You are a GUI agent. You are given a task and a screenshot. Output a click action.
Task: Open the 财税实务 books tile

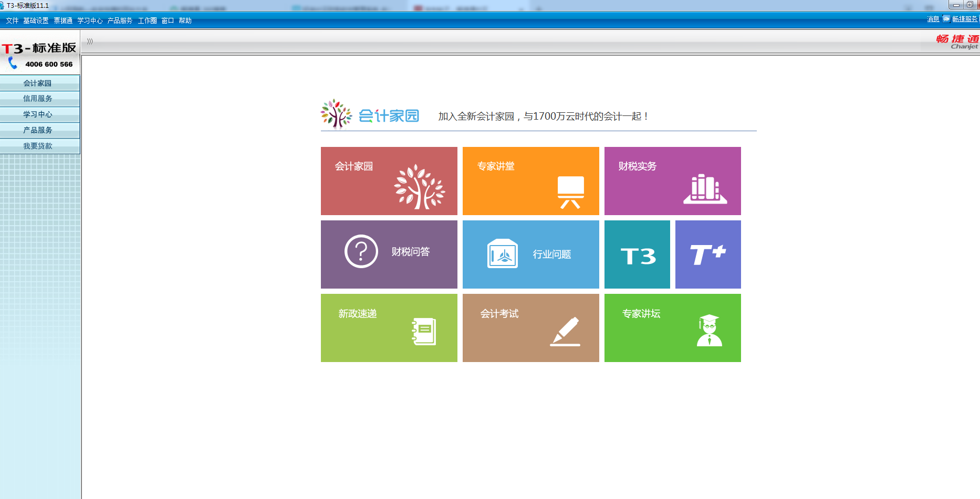[672, 181]
